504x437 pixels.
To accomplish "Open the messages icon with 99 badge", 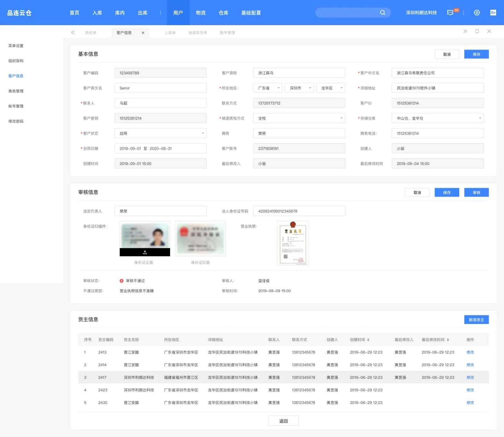I will pos(450,13).
